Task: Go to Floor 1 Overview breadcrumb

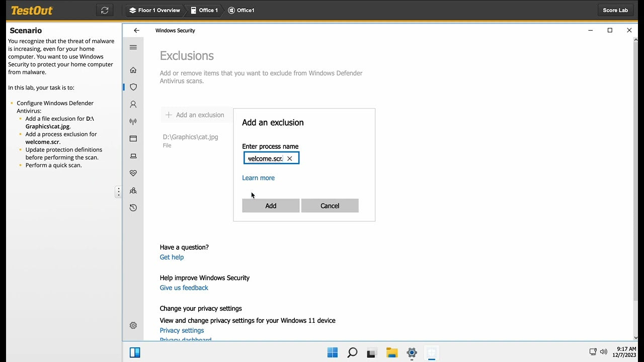Action: click(154, 10)
